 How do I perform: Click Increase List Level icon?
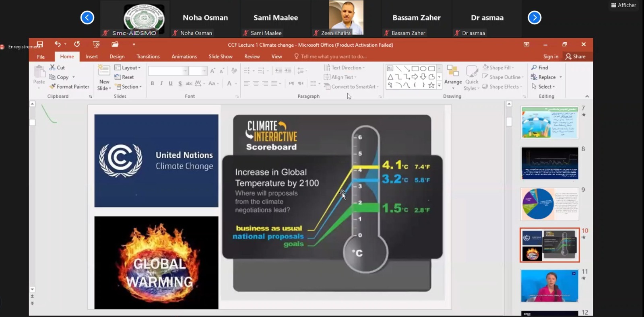288,71
